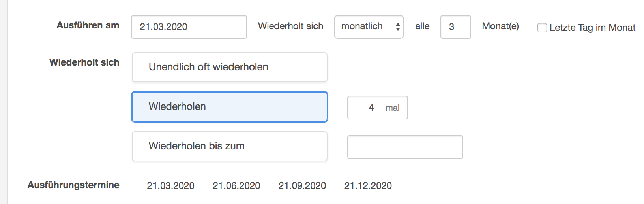
Task: Click the interval field showing 3
Action: click(x=455, y=27)
